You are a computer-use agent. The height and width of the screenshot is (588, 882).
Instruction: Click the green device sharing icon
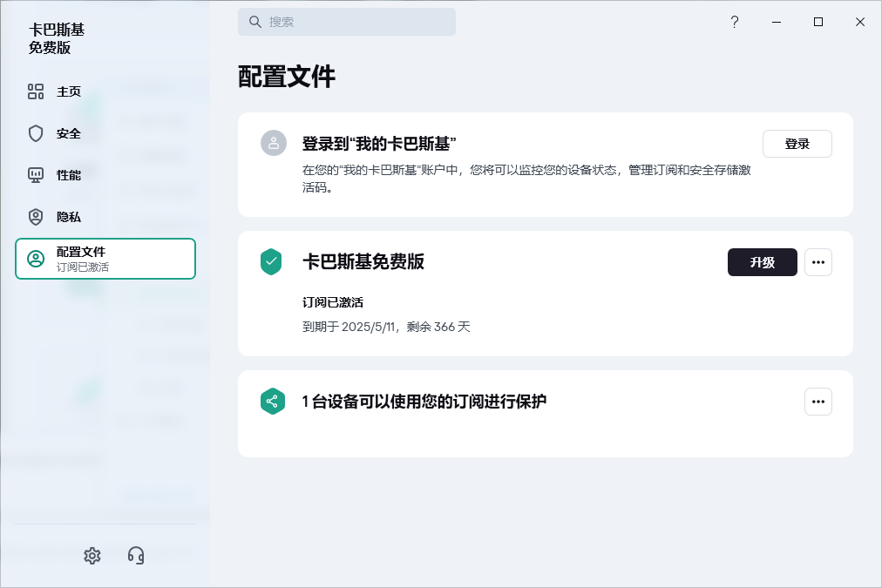point(273,402)
